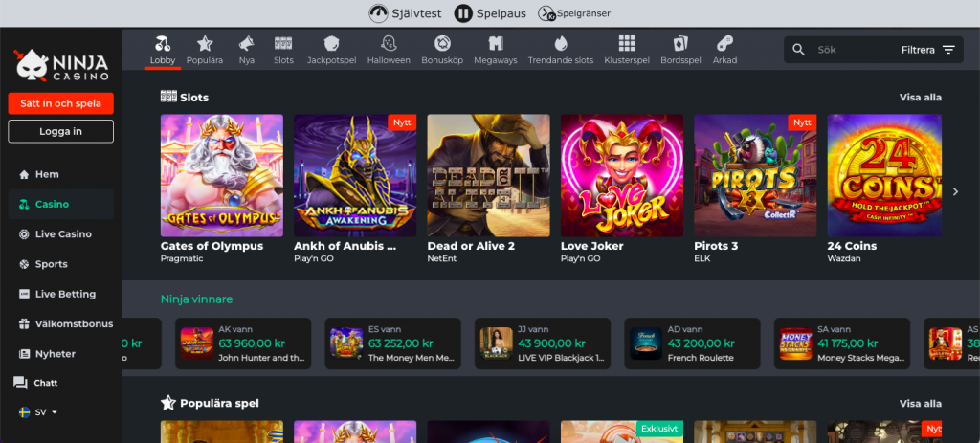Click John Hunter winner game icon
This screenshot has width=980, height=443.
[x=197, y=343]
